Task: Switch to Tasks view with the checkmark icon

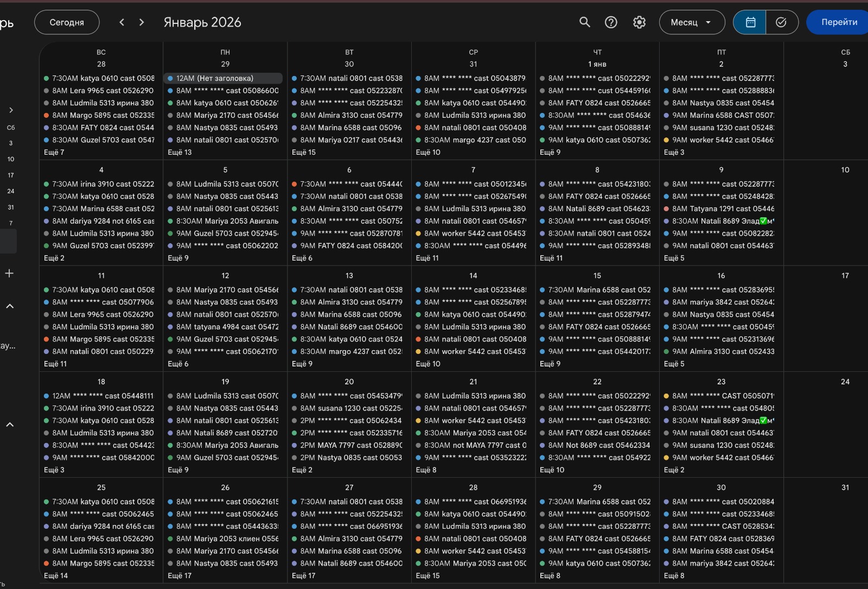Action: coord(781,22)
